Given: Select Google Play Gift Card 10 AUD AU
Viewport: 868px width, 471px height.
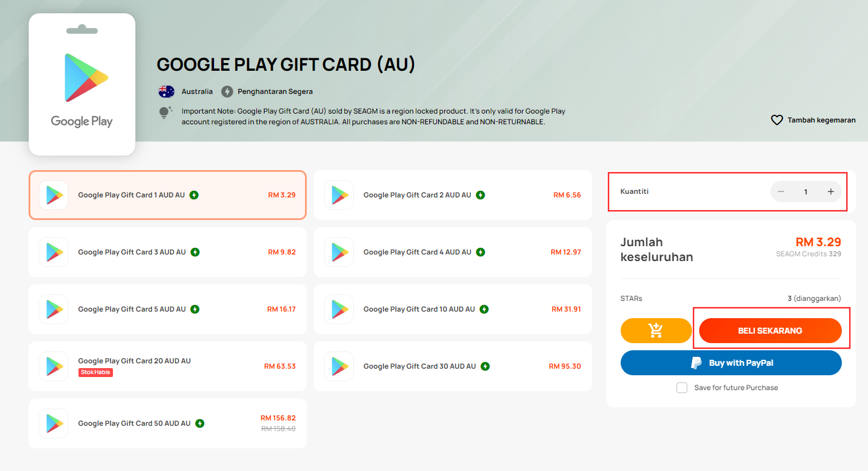Looking at the screenshot, I should (453, 309).
